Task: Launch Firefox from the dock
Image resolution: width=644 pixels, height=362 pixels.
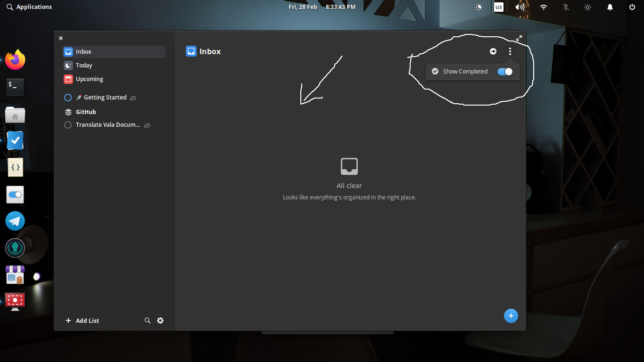Action: [15, 60]
